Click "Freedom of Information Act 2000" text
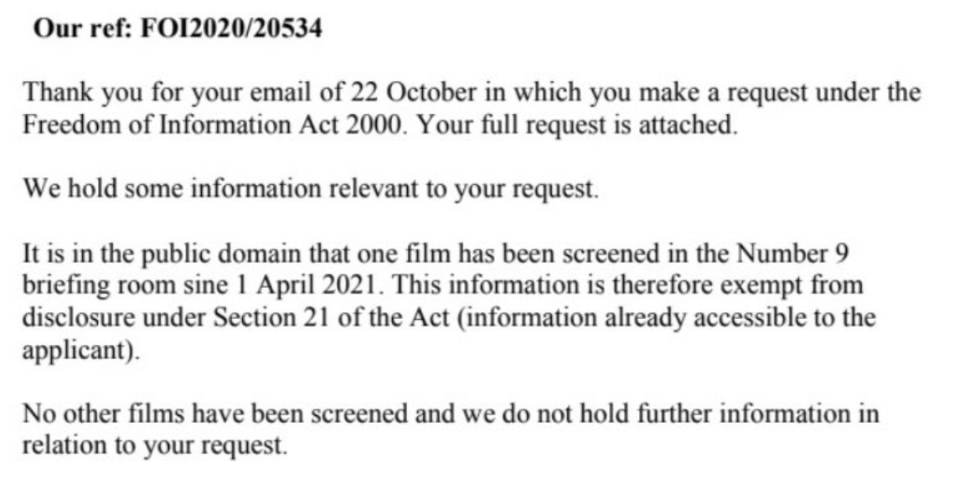The width and height of the screenshot is (980, 489). [214, 125]
